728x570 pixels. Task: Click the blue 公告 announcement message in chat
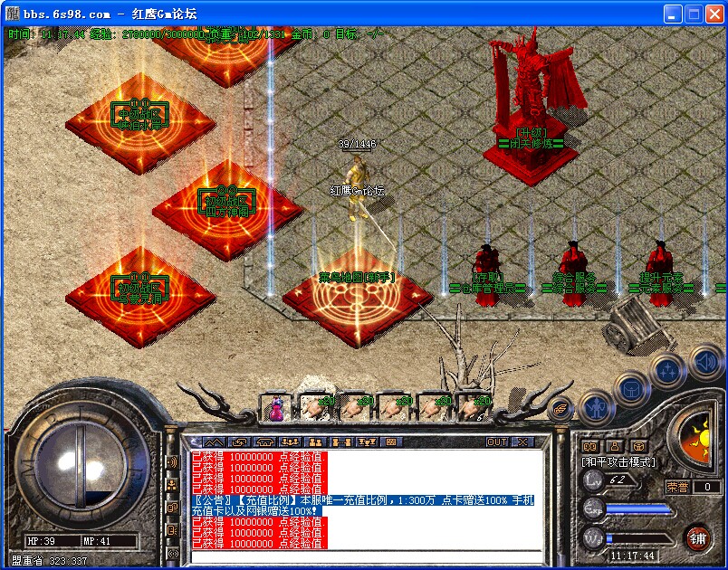point(362,506)
